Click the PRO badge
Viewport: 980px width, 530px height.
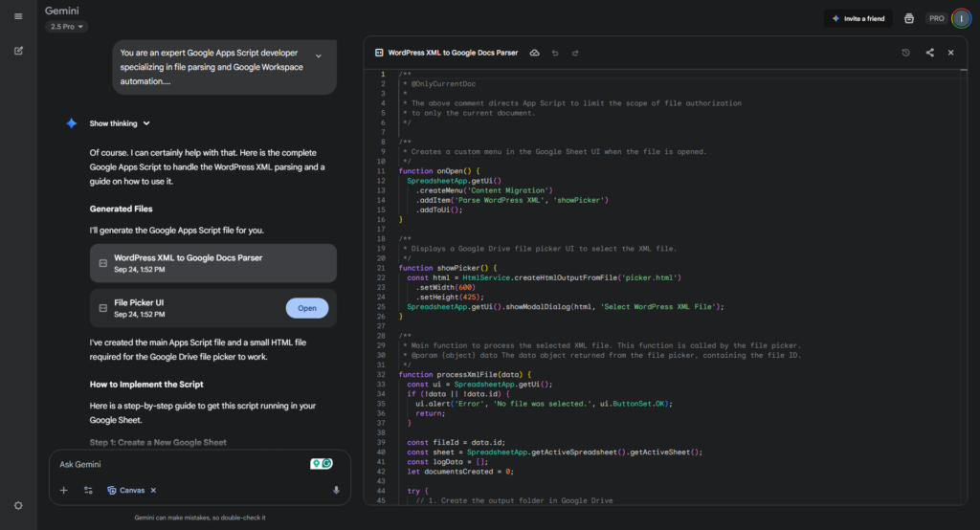pyautogui.click(x=936, y=19)
